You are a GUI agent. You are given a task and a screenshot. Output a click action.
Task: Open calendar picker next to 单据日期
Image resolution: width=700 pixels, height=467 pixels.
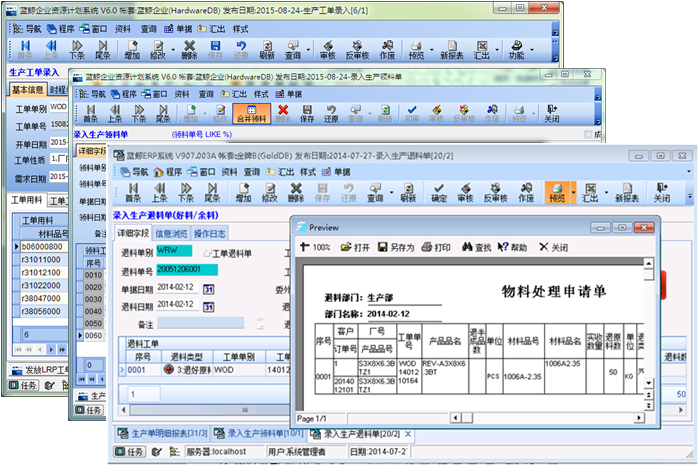208,289
